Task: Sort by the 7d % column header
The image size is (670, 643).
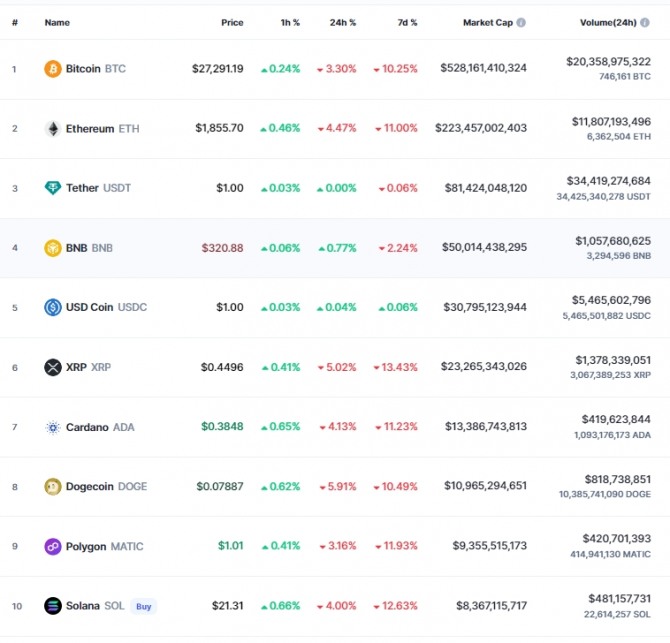Action: click(407, 23)
